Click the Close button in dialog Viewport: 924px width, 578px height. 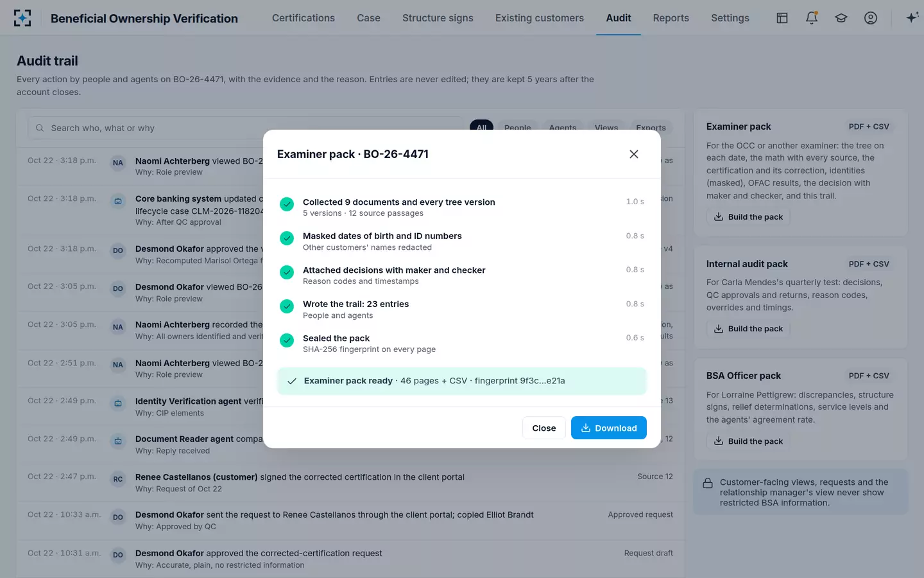[x=544, y=428]
